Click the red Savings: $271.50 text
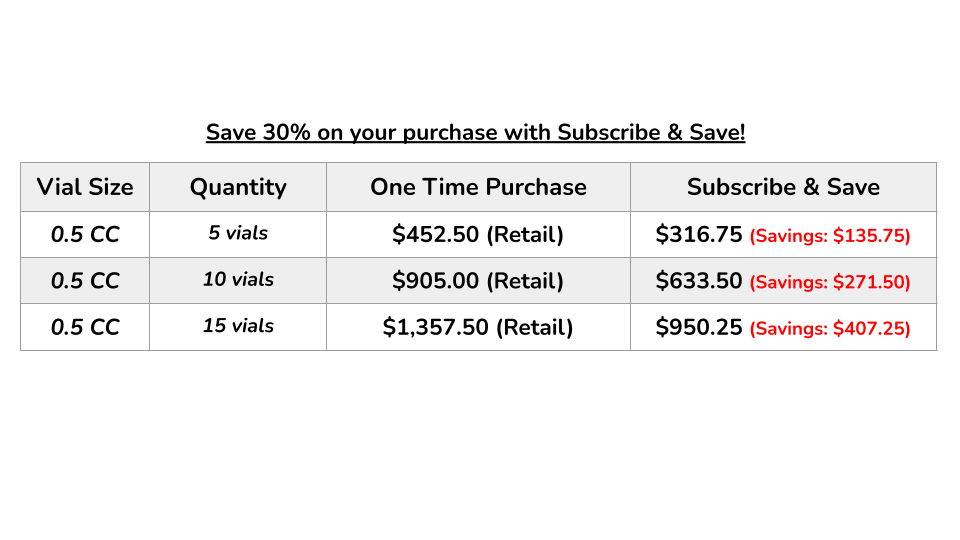Image resolution: width=960 pixels, height=540 pixels. tap(830, 282)
